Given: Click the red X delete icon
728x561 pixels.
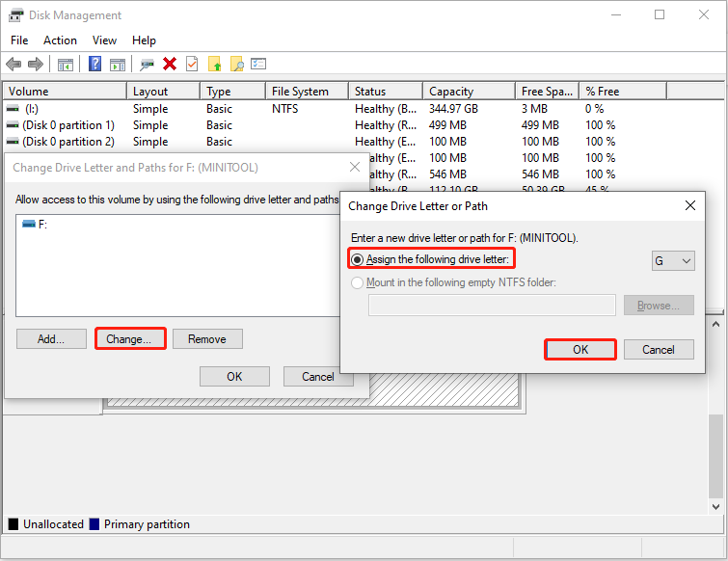Looking at the screenshot, I should (x=170, y=64).
